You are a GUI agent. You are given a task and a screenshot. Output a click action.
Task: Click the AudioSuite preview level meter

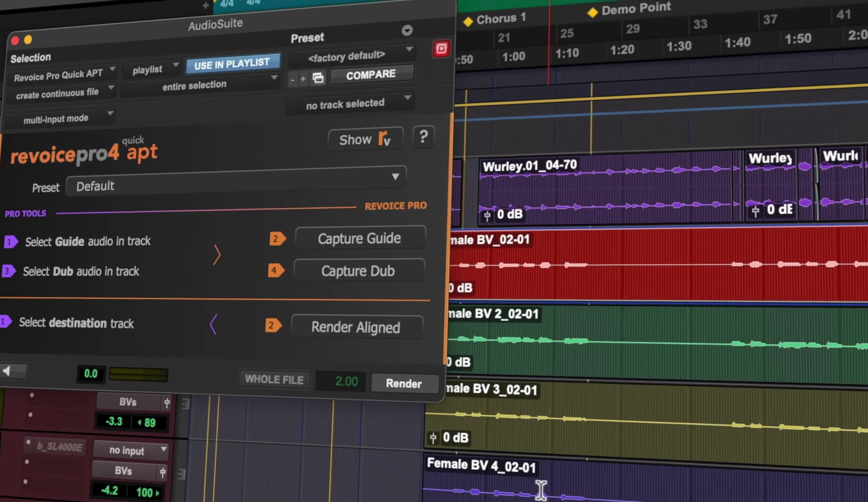coord(138,375)
